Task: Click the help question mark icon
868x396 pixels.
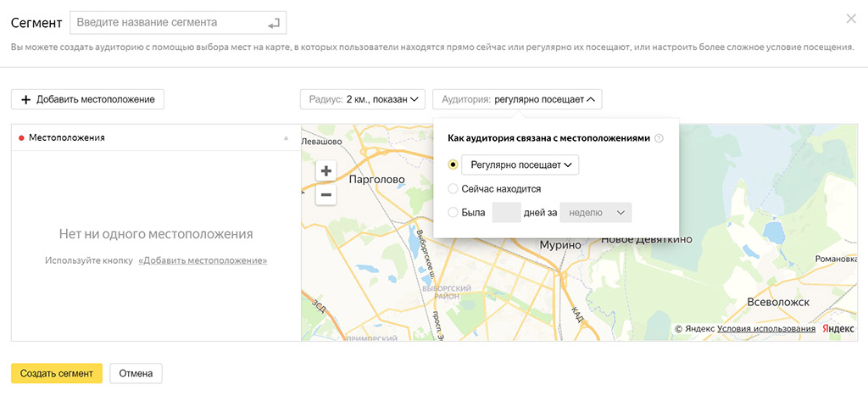Action: (x=659, y=138)
